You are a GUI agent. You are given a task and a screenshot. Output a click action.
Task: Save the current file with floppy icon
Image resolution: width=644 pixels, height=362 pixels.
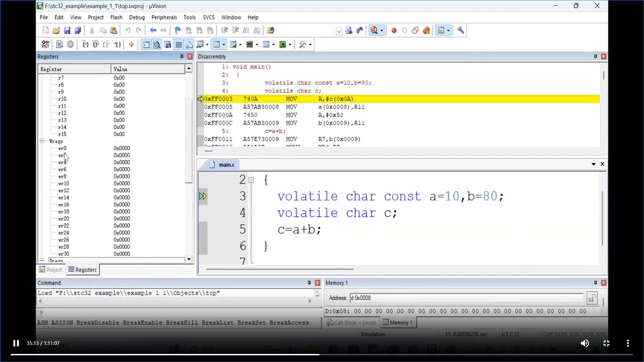67,31
